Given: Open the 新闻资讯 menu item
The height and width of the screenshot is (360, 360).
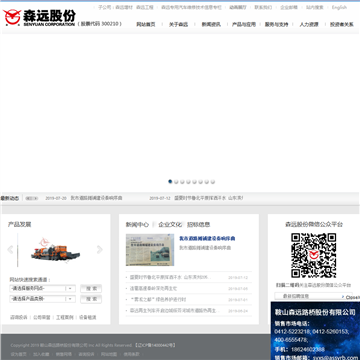Looking at the screenshot, I should coord(211,24).
